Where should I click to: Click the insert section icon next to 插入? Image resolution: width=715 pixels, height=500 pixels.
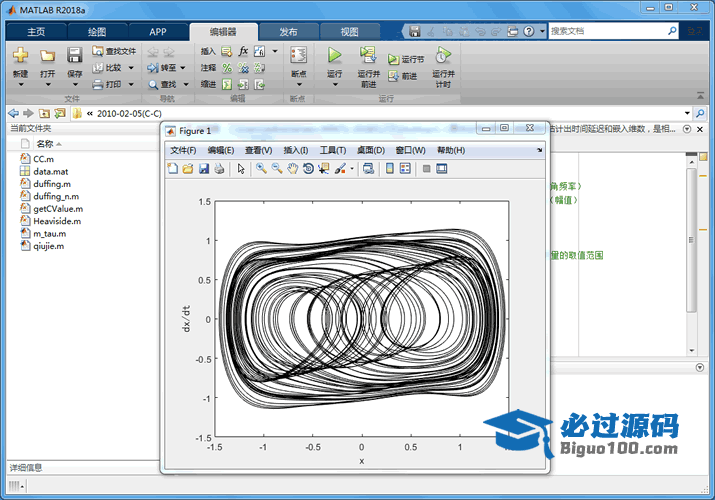tap(227, 52)
